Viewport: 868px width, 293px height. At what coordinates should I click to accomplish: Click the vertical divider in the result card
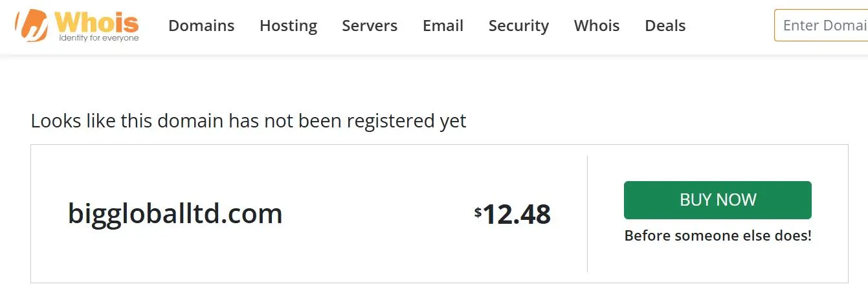click(587, 213)
